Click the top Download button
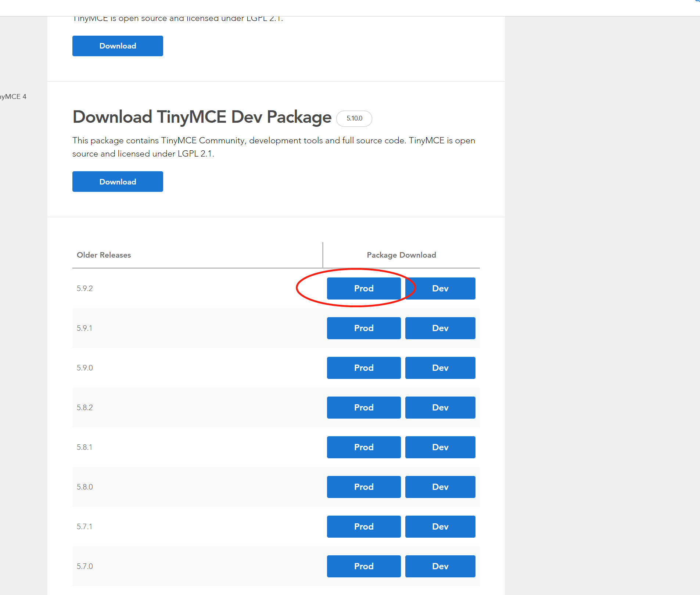 point(117,46)
